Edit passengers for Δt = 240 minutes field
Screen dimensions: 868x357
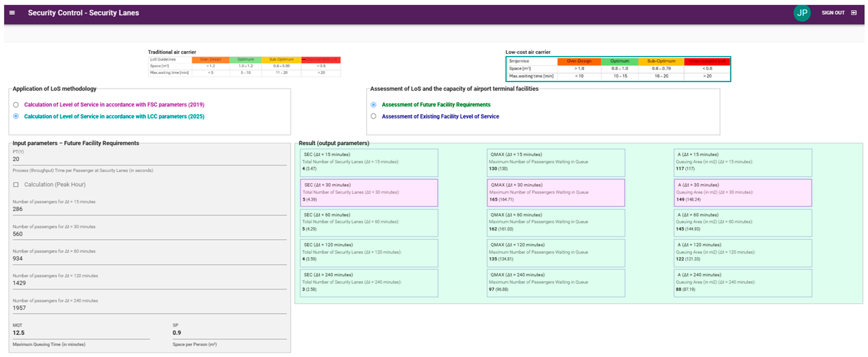click(x=148, y=308)
